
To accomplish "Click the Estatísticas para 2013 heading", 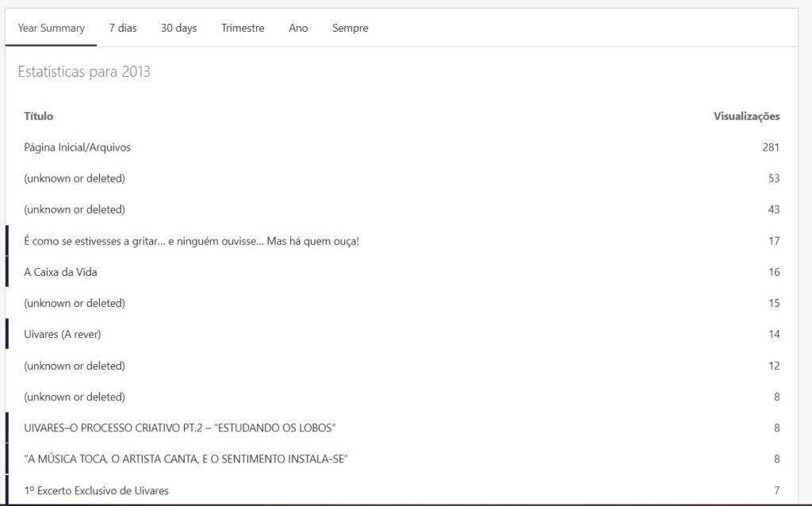I will pos(84,72).
